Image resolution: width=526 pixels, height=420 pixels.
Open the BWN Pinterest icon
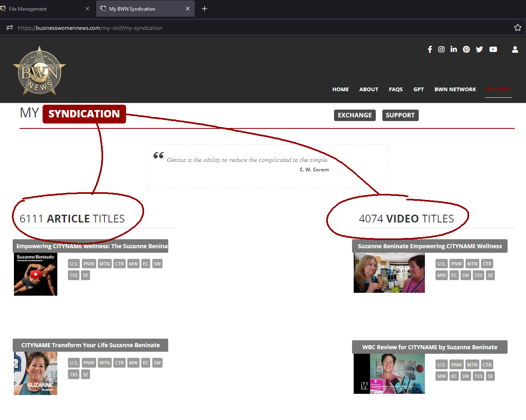(x=466, y=49)
